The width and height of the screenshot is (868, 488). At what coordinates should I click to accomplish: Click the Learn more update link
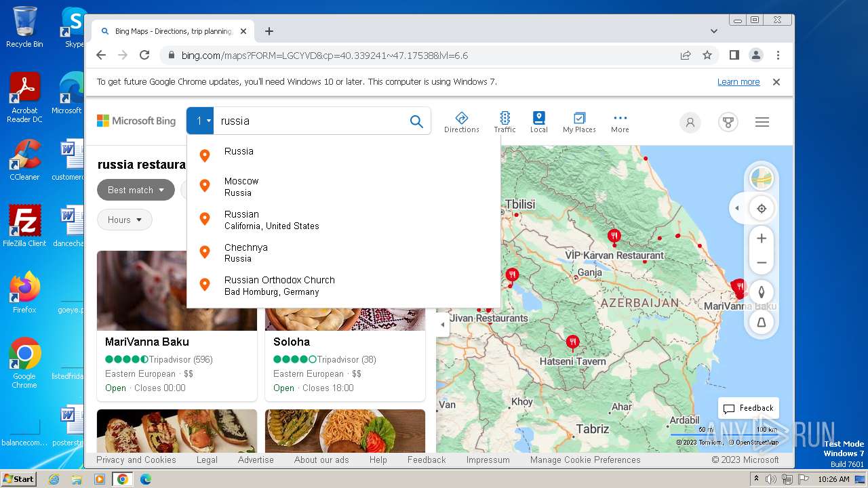click(738, 82)
